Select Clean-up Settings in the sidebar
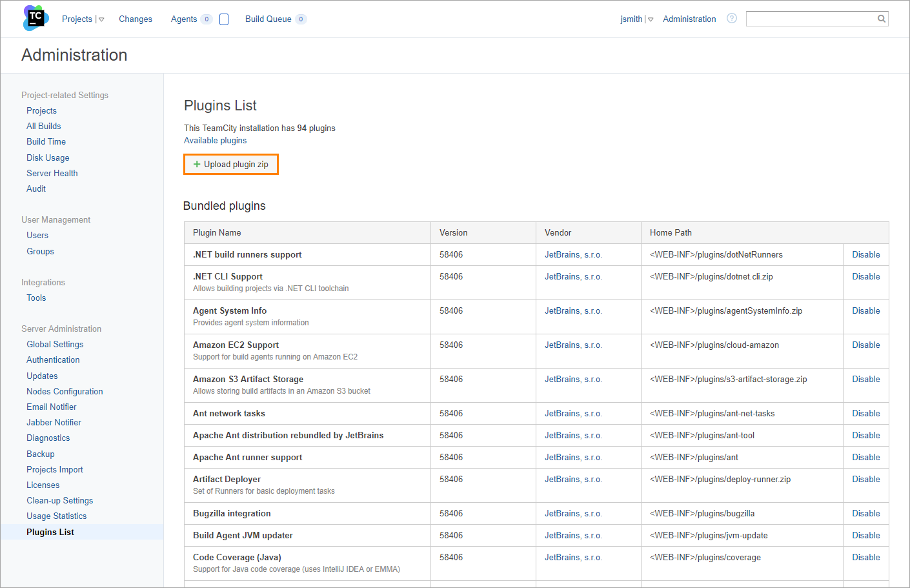Viewport: 910px width, 588px height. 59,500
